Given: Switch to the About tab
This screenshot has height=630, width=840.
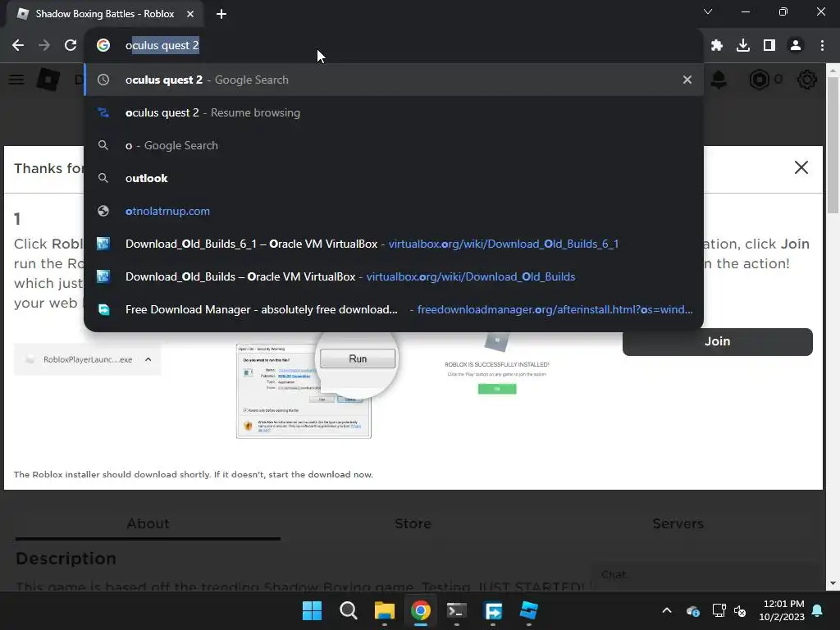Looking at the screenshot, I should click(148, 523).
